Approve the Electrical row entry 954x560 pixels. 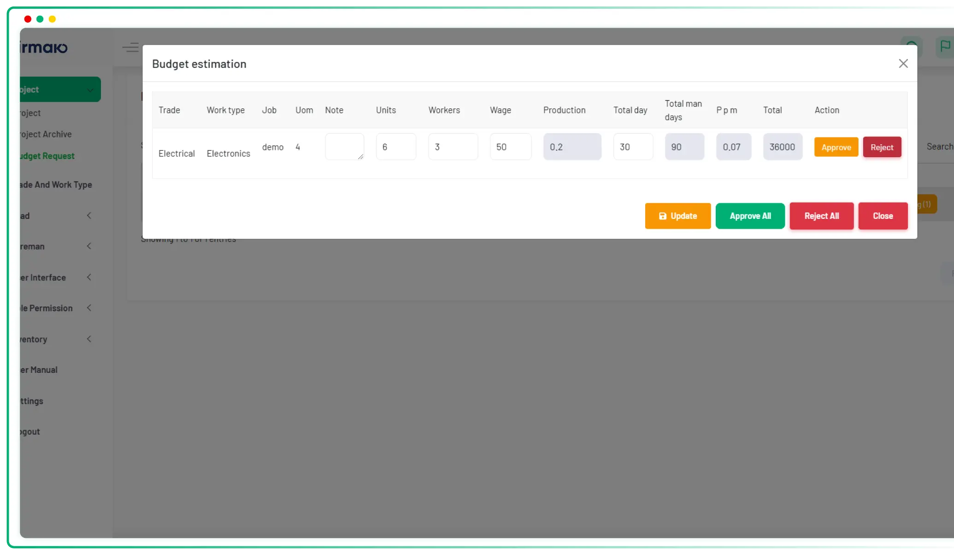click(x=836, y=147)
